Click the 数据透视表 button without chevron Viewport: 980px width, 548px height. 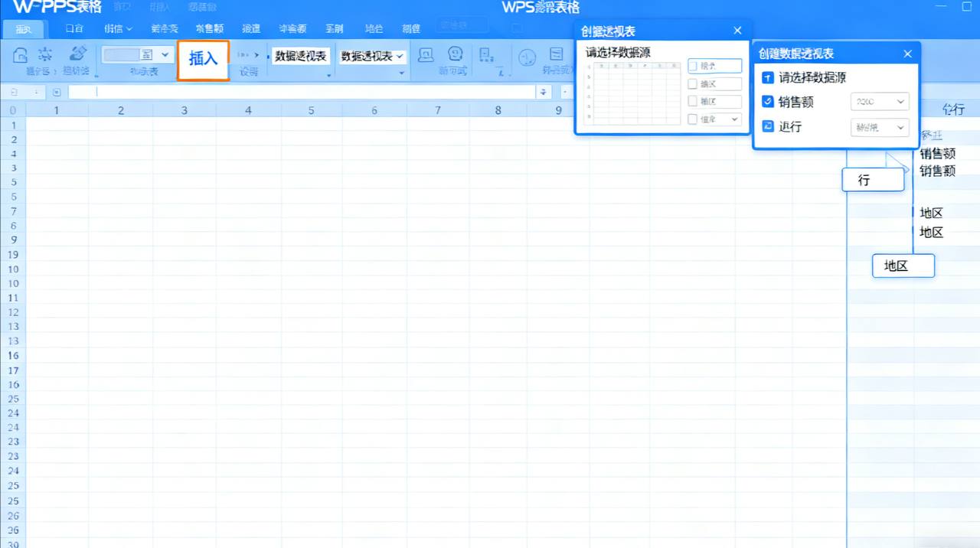tap(301, 57)
